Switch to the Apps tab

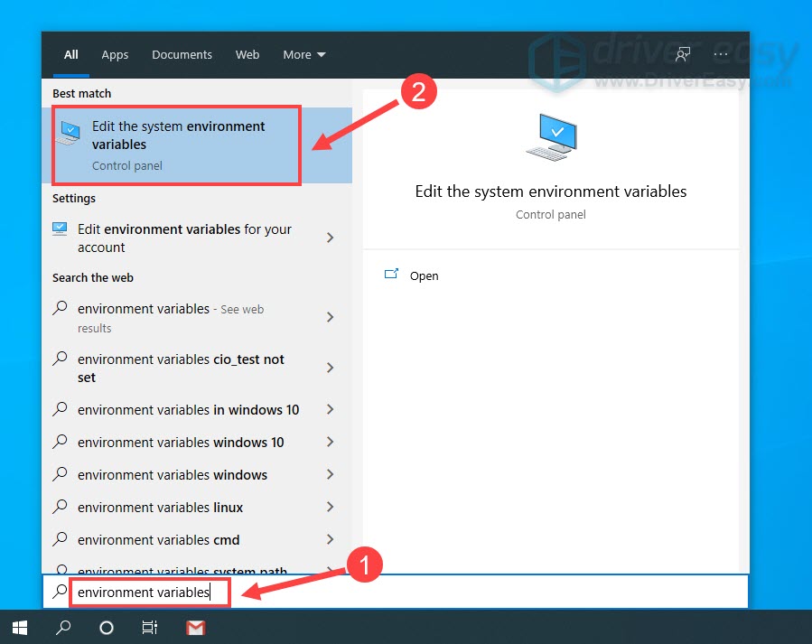(x=115, y=54)
